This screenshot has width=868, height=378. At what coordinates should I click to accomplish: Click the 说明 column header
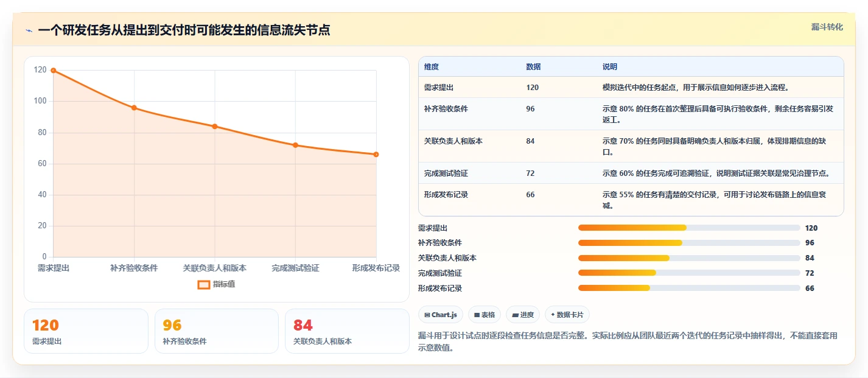click(610, 67)
